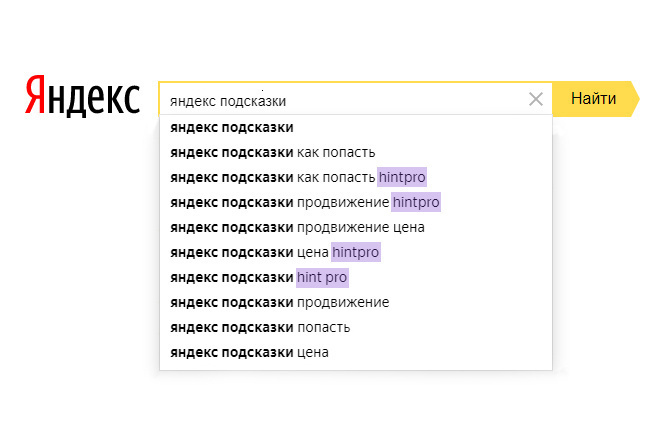The width and height of the screenshot is (660, 440).
Task: Pick suggestion 'яндекс подсказки как попасть hintpro'
Action: (356, 177)
